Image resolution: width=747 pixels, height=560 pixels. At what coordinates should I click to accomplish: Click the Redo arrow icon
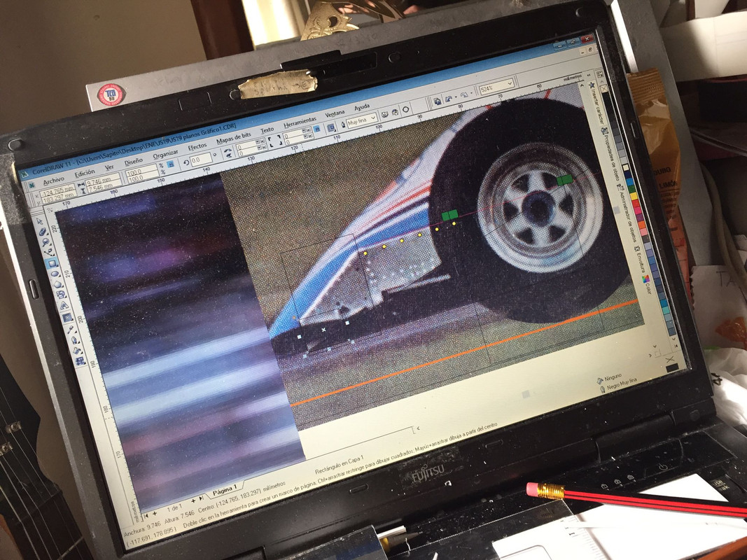click(464, 94)
